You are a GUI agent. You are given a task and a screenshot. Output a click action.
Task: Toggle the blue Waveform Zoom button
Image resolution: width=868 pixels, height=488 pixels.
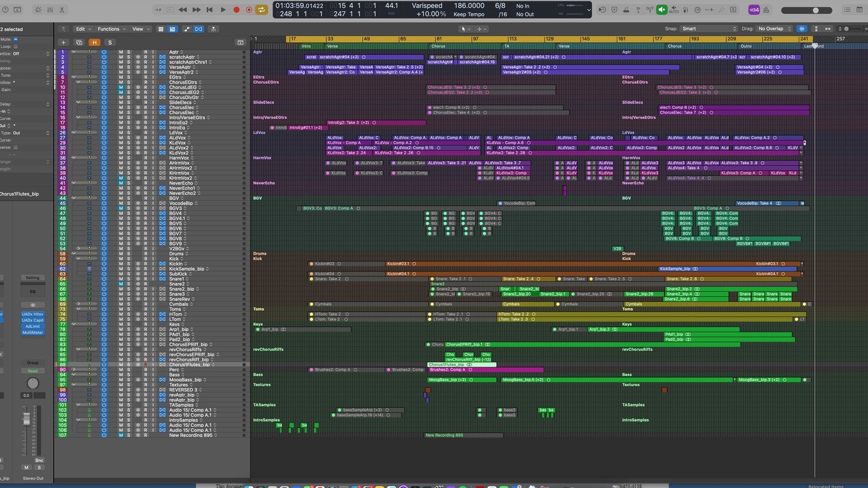802,29
